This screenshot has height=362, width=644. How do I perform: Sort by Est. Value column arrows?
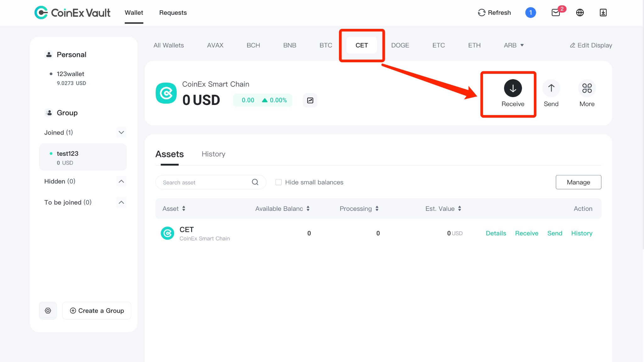point(459,209)
